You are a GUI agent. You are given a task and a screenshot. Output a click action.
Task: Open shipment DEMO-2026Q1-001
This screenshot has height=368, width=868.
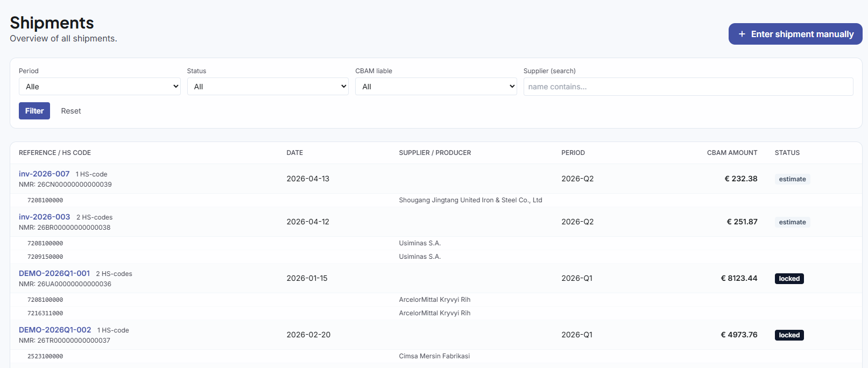[54, 273]
